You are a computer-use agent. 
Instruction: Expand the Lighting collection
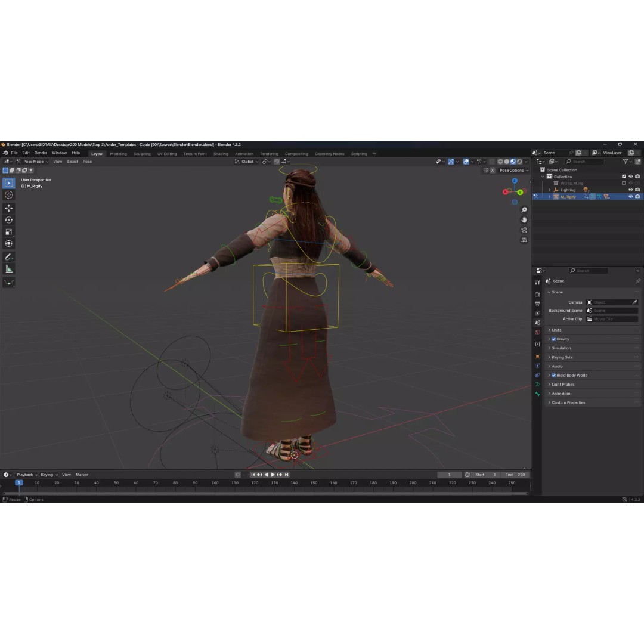coord(550,190)
